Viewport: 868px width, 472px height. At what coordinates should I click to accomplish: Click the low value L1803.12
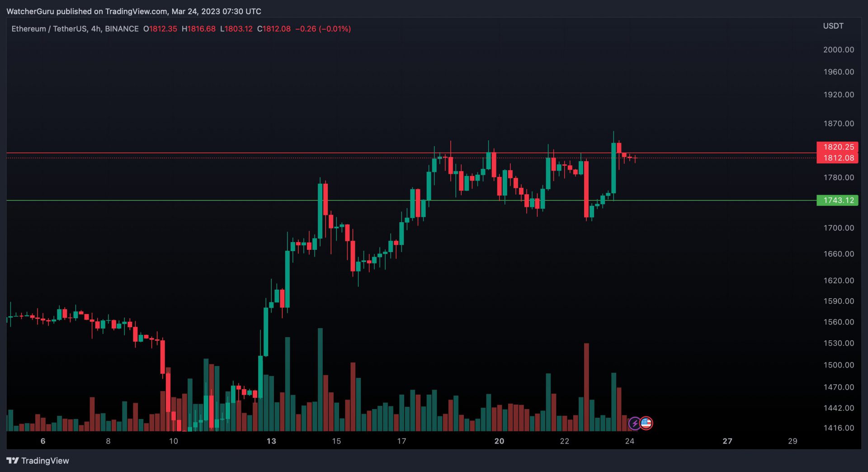tap(236, 29)
